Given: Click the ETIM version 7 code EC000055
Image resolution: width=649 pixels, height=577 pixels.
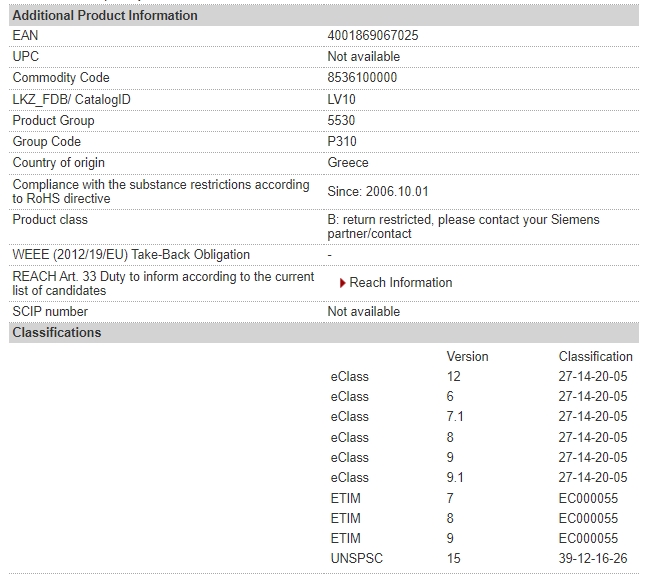Looking at the screenshot, I should [588, 498].
